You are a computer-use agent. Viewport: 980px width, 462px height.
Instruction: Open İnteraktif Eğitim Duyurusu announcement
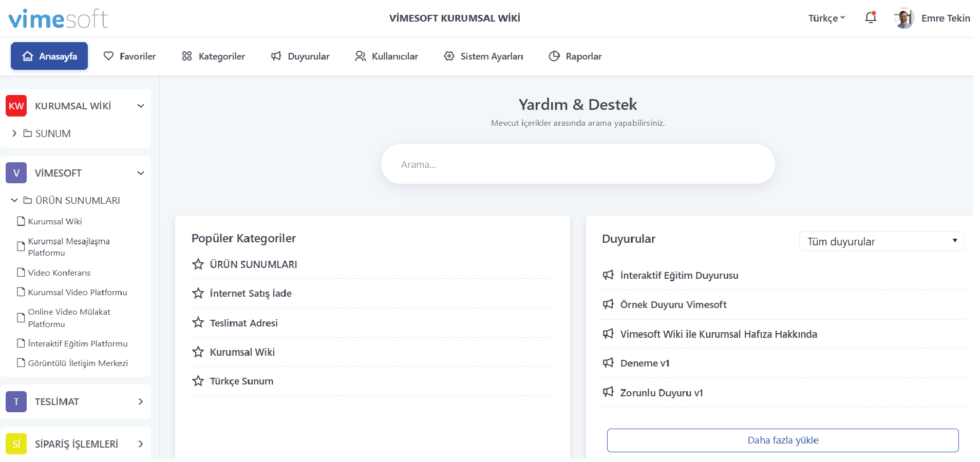click(x=680, y=275)
